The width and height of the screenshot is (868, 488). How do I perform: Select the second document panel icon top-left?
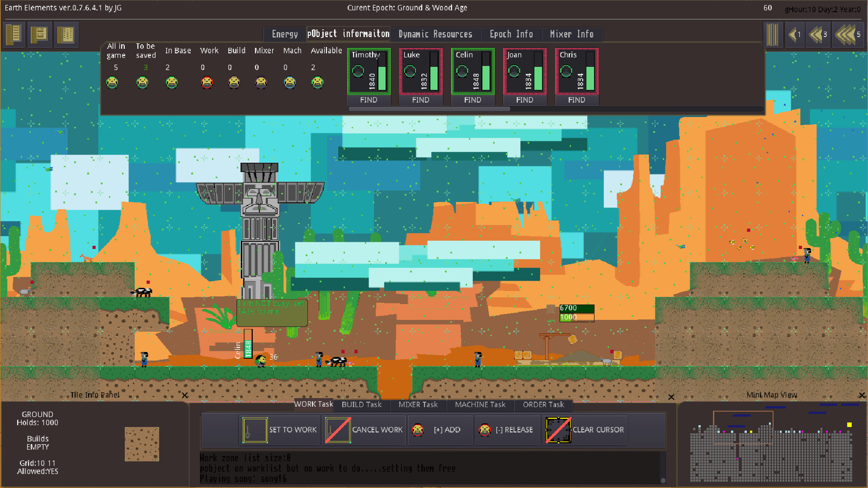[40, 34]
